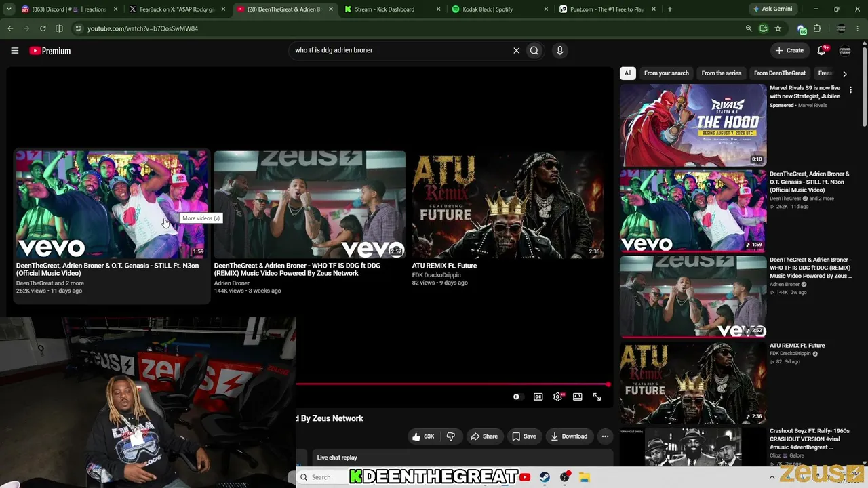
Task: Select From DeenTheGreat chip
Action: click(780, 73)
